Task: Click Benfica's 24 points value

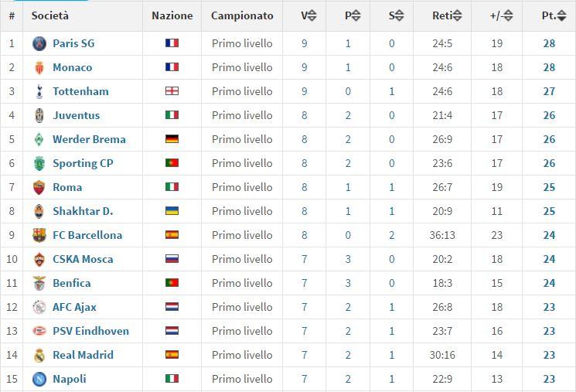Action: click(549, 283)
